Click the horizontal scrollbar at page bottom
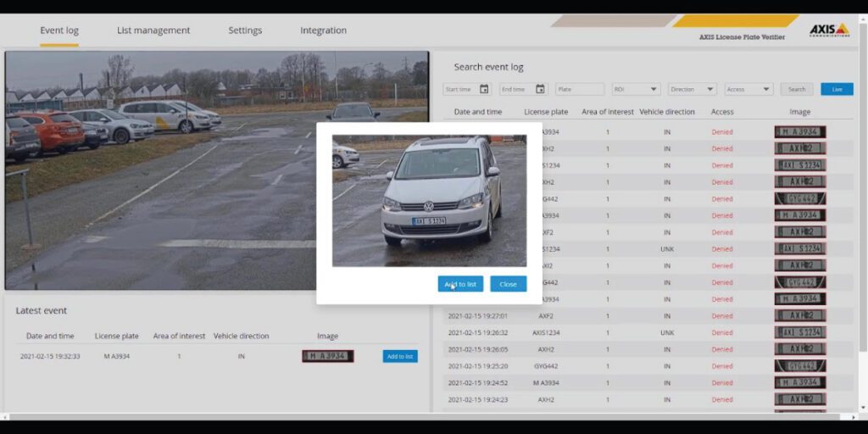868x434 pixels. tap(424, 417)
